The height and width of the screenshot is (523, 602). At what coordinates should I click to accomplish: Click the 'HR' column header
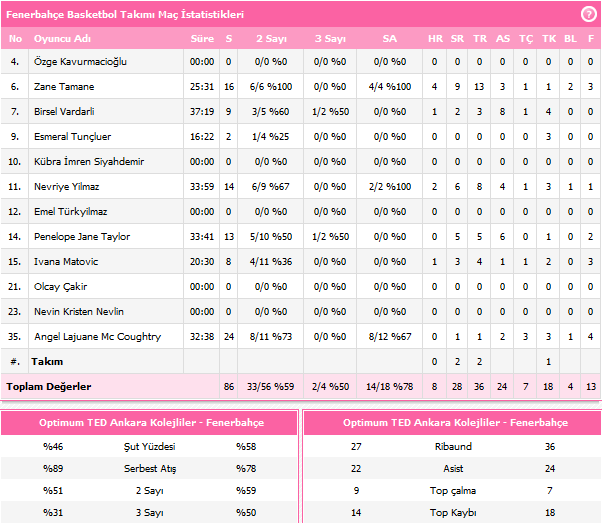(435, 38)
